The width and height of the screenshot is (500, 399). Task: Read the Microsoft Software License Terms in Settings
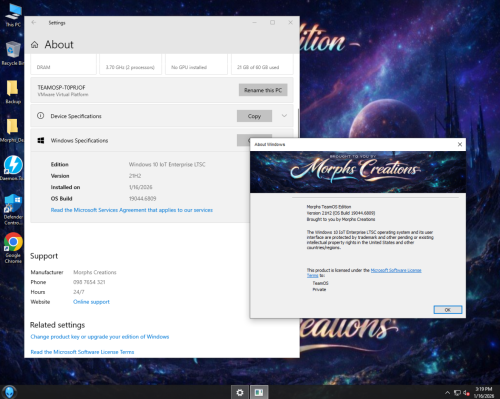click(82, 352)
